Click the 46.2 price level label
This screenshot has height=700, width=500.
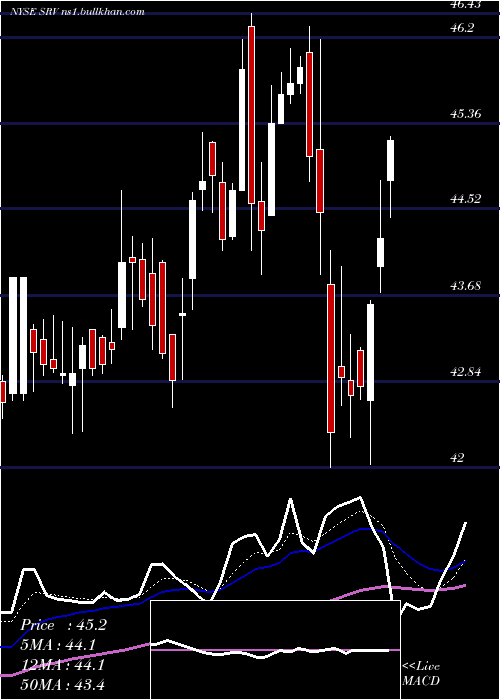pos(462,28)
